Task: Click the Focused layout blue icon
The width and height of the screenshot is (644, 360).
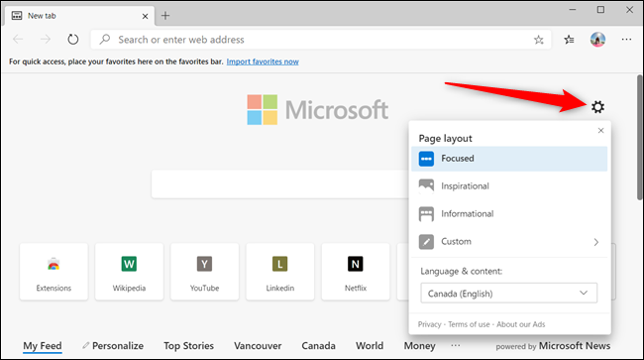Action: (426, 159)
